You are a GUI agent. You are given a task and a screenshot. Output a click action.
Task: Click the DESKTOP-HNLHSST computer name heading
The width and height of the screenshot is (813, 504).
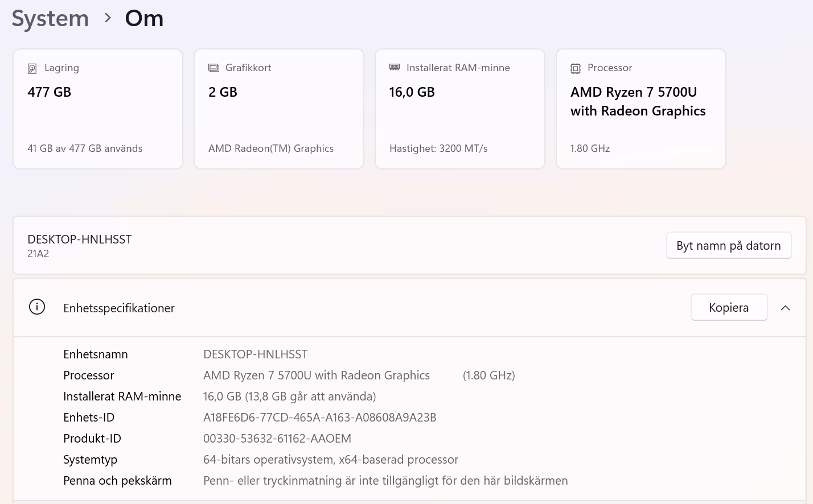click(x=80, y=239)
